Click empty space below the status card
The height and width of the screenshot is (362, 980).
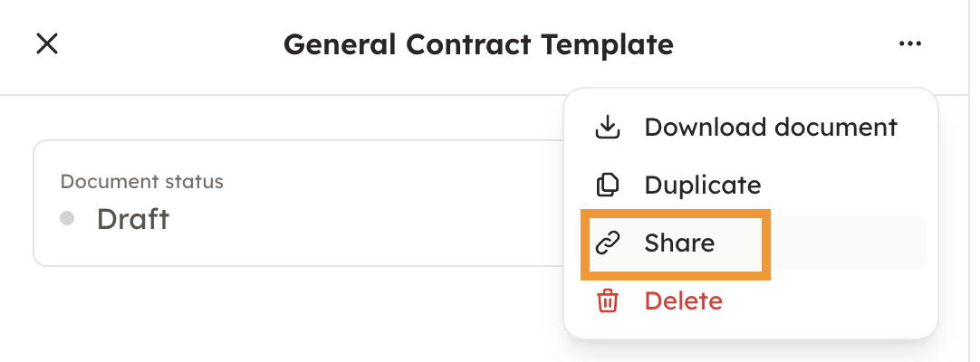272,317
